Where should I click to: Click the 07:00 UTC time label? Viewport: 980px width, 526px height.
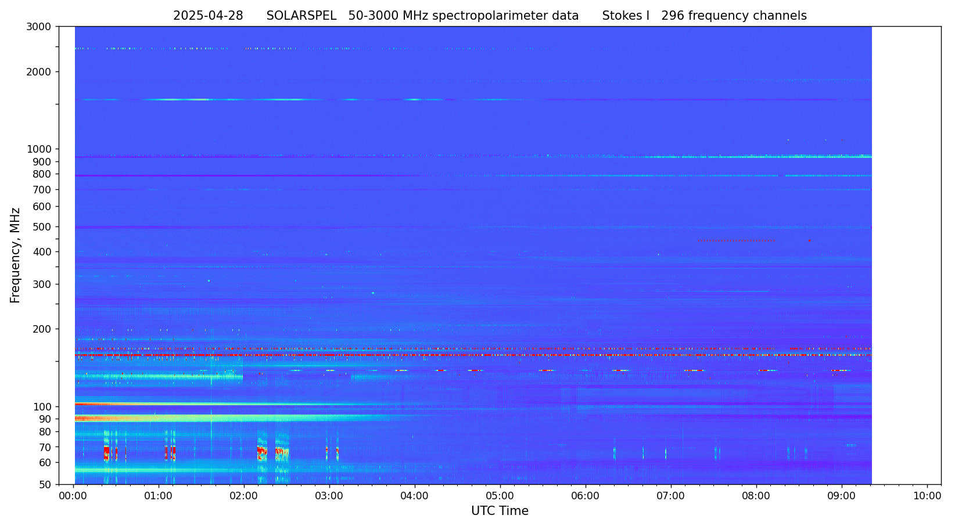[670, 496]
